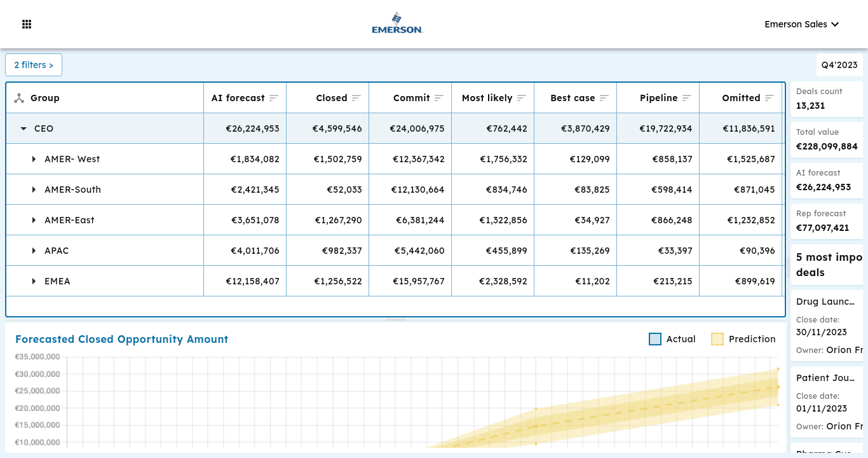Open Pipeline column sort icon
Image resolution: width=868 pixels, height=458 pixels.
point(687,98)
